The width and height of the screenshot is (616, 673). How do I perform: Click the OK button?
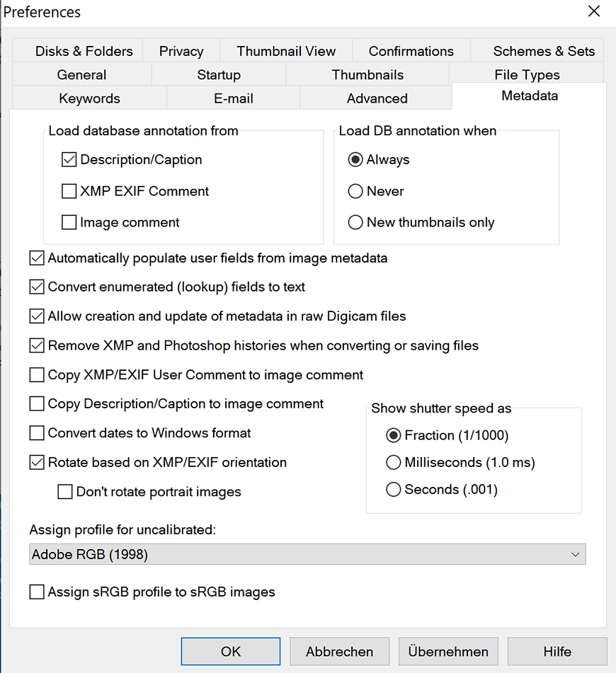pyautogui.click(x=231, y=652)
